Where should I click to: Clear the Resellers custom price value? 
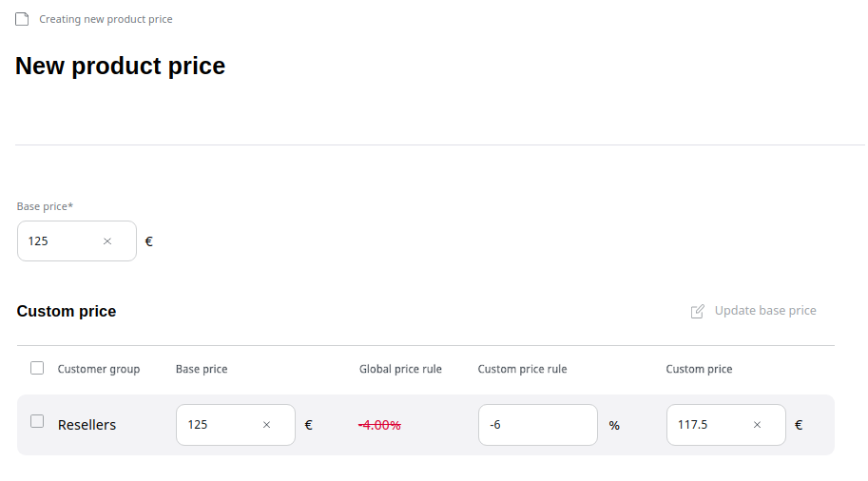tap(757, 425)
